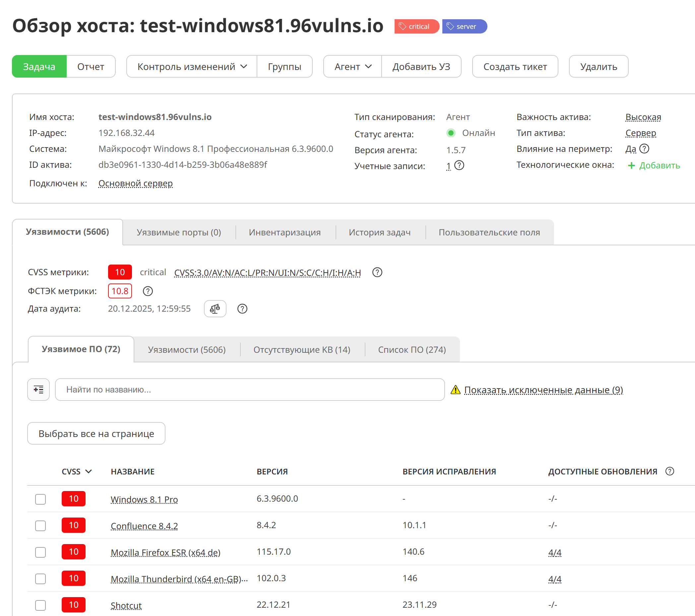Image resolution: width=695 pixels, height=616 pixels.
Task: Click the help icon next to audit compare button
Action: [242, 309]
